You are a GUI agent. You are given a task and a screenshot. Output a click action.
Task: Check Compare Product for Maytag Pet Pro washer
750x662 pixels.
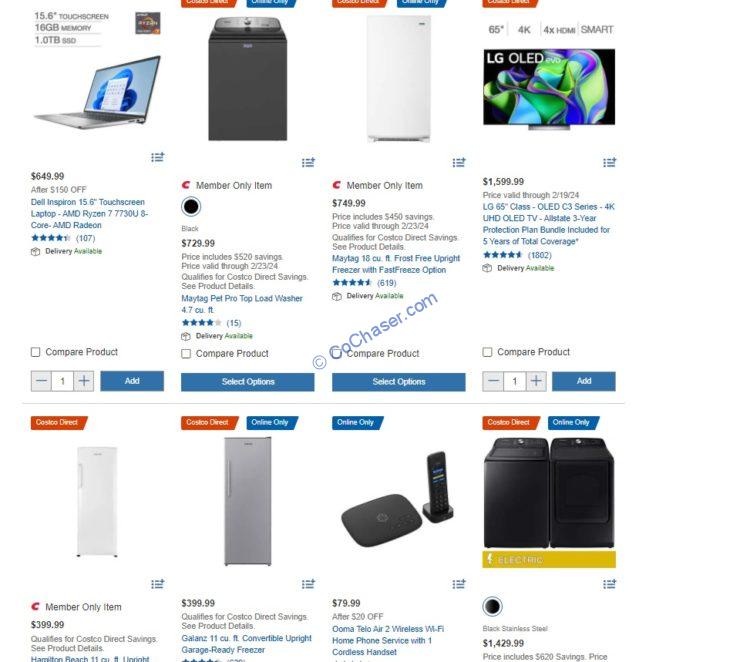point(186,353)
